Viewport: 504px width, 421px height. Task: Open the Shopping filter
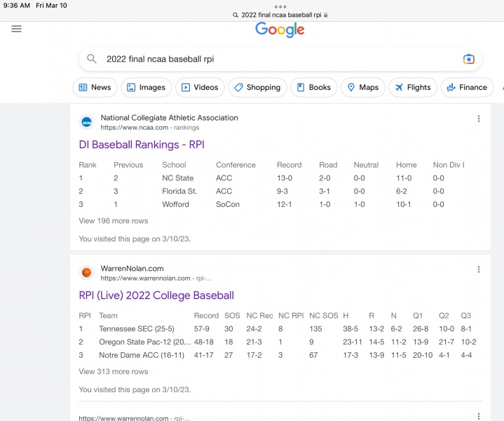pos(257,88)
